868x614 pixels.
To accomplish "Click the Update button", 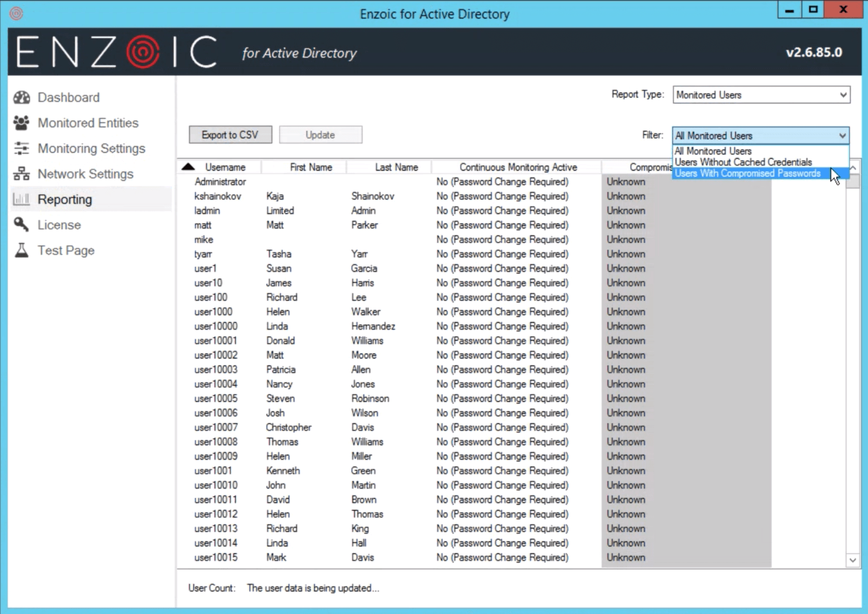I will coord(320,135).
